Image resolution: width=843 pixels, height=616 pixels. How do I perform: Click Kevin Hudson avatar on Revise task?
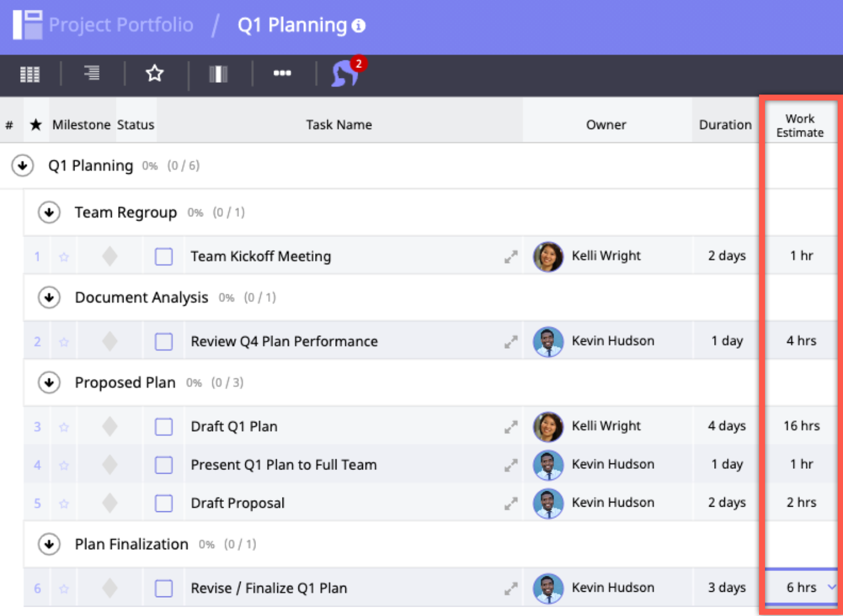tap(548, 588)
